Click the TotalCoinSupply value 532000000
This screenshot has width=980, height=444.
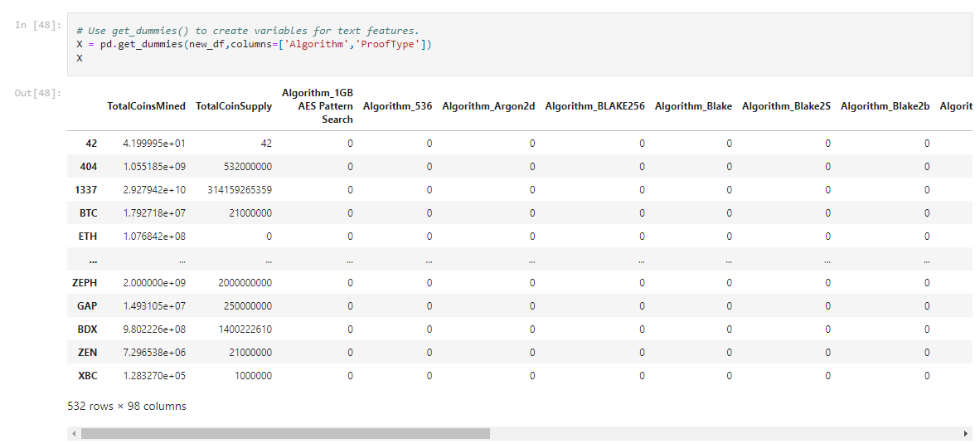[x=248, y=167]
